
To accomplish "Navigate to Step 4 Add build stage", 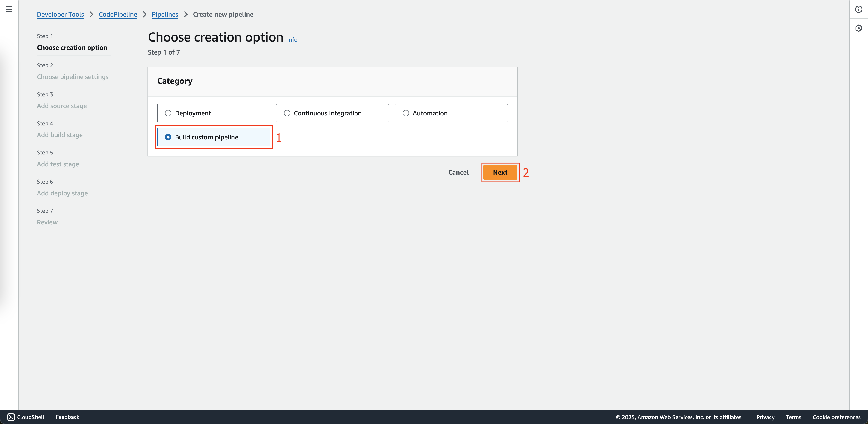I will (60, 134).
